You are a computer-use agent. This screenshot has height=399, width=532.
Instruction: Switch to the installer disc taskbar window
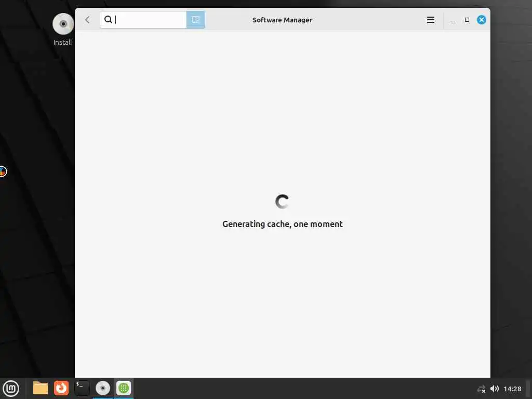(102, 388)
